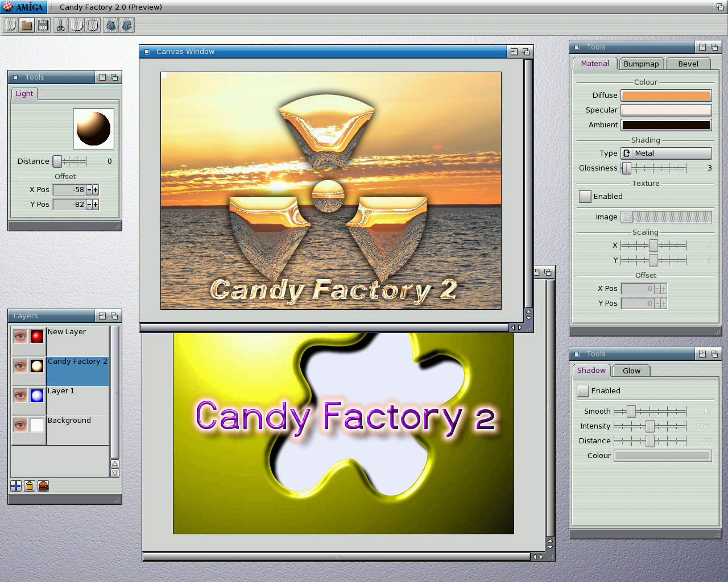Image resolution: width=728 pixels, height=582 pixels.
Task: Click the zoom gadget of the Material Tools panel
Action: pyautogui.click(x=702, y=47)
